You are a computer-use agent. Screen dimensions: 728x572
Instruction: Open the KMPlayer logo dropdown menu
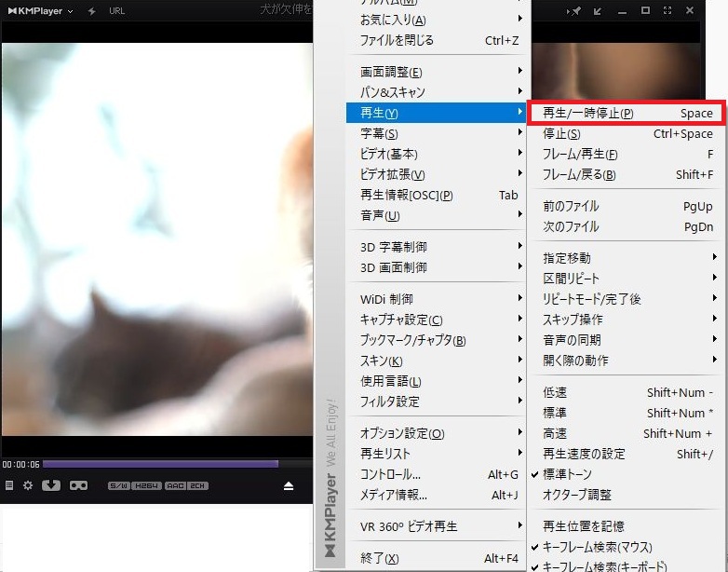pyautogui.click(x=39, y=11)
